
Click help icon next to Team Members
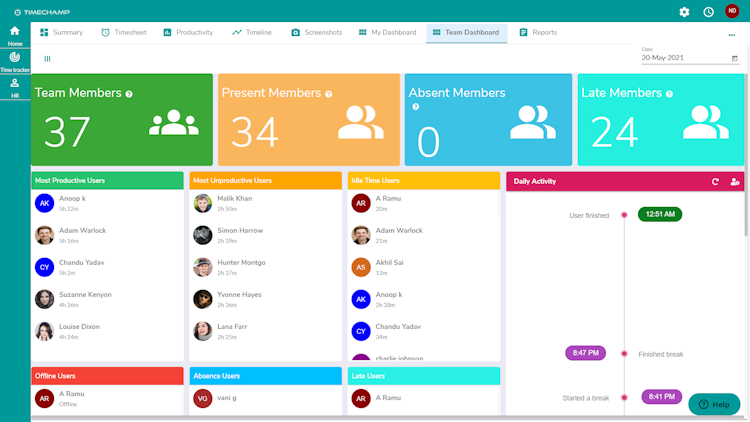tap(129, 94)
